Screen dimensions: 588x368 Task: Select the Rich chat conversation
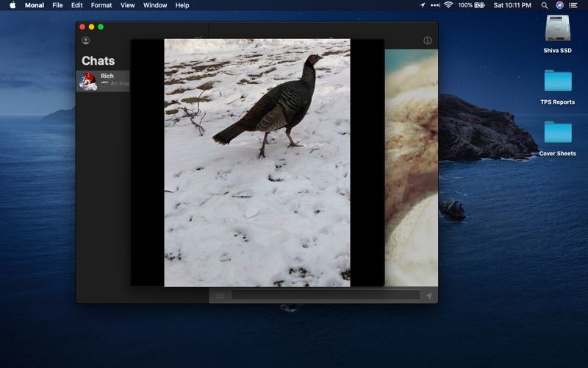103,81
